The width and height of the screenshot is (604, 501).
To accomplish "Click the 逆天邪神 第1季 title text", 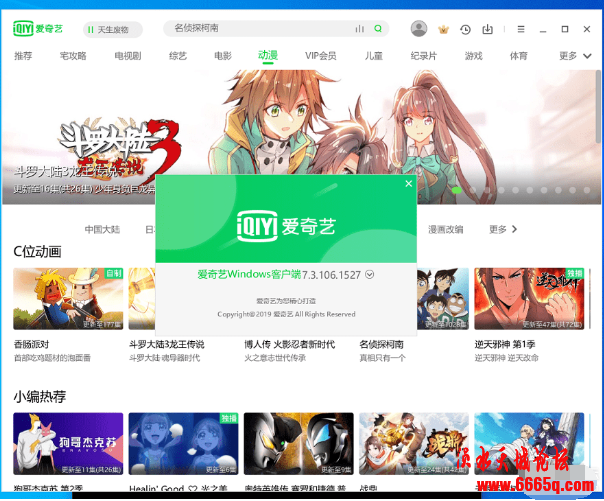I will click(x=505, y=344).
